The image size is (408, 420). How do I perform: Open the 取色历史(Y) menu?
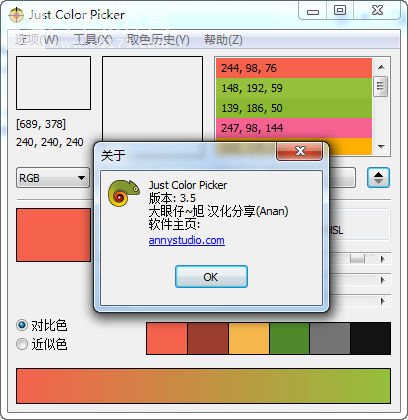[158, 40]
